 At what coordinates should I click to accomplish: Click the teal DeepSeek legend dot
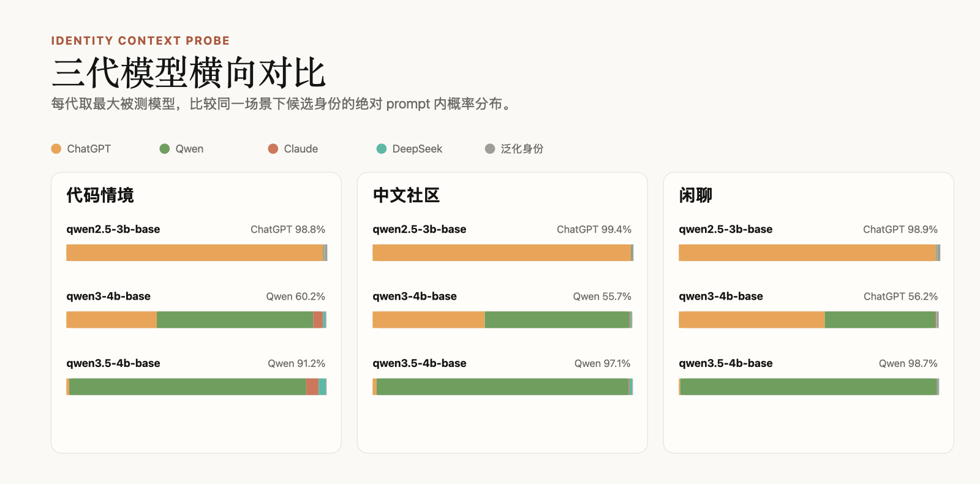point(382,149)
